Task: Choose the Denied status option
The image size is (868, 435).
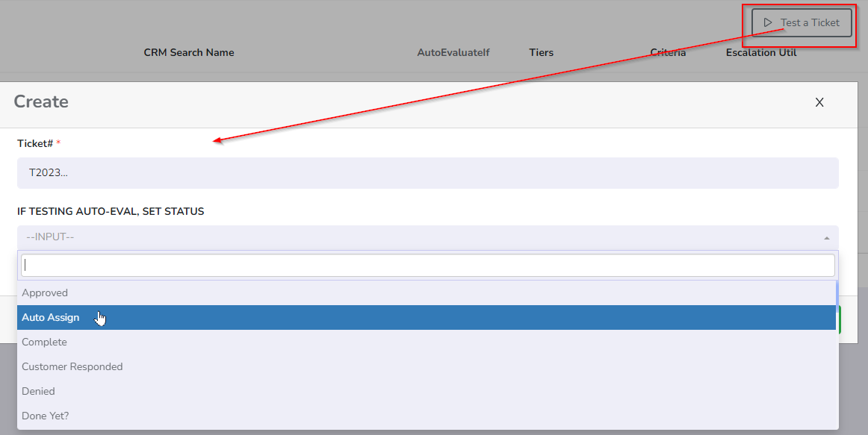Action: (39, 392)
